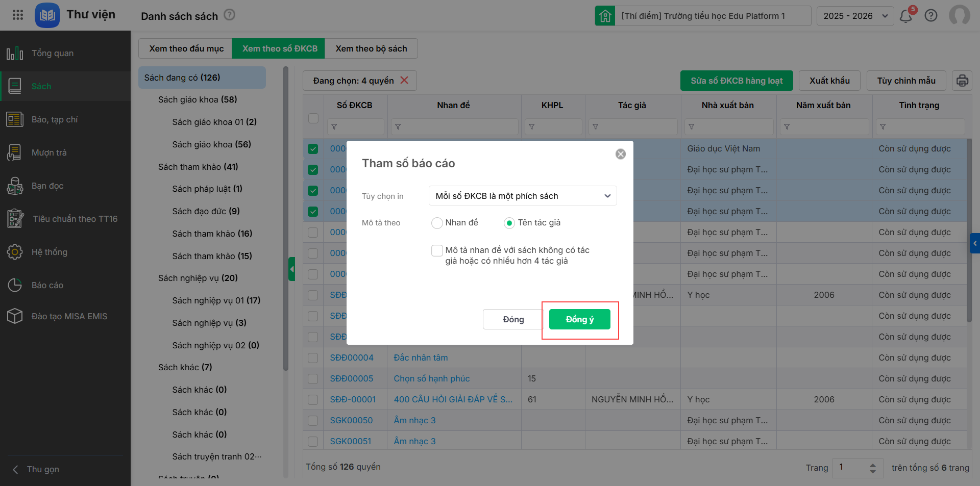Switch to Xem theo bộ sách tab

pyautogui.click(x=371, y=48)
